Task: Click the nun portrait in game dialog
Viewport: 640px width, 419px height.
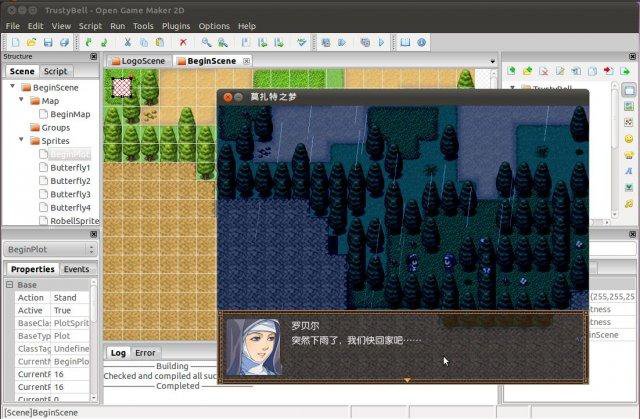Action: tap(253, 347)
